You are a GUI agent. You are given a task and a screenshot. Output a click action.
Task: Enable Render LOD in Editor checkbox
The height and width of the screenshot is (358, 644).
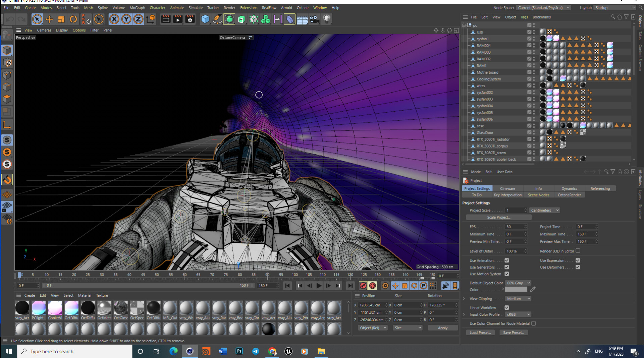point(578,251)
